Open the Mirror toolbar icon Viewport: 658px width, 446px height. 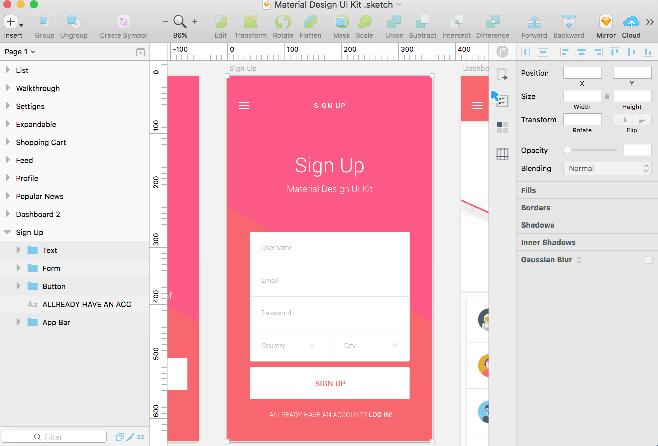pyautogui.click(x=606, y=21)
